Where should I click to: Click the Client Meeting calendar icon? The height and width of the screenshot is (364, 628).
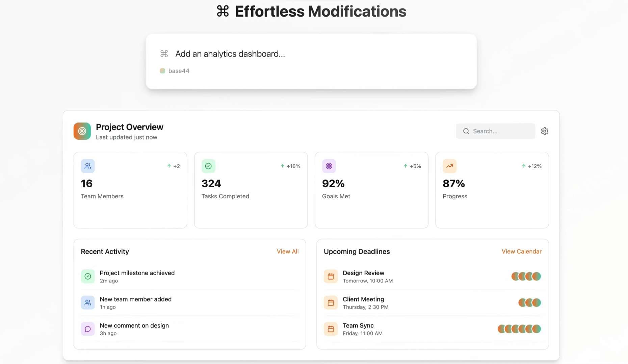point(331,303)
